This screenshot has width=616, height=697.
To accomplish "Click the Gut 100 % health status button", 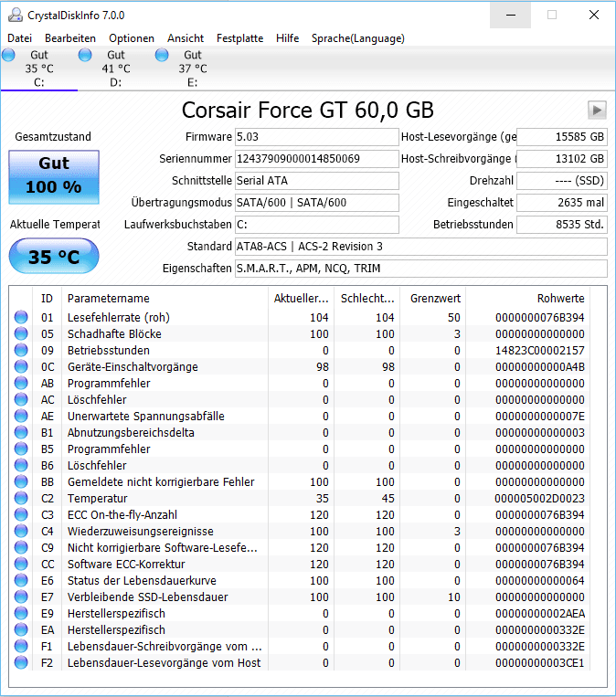I will [54, 177].
